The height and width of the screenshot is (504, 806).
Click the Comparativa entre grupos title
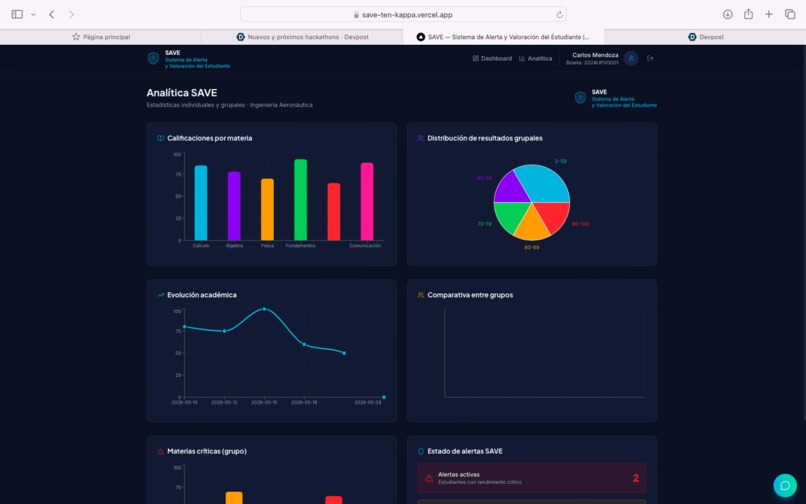(x=470, y=295)
